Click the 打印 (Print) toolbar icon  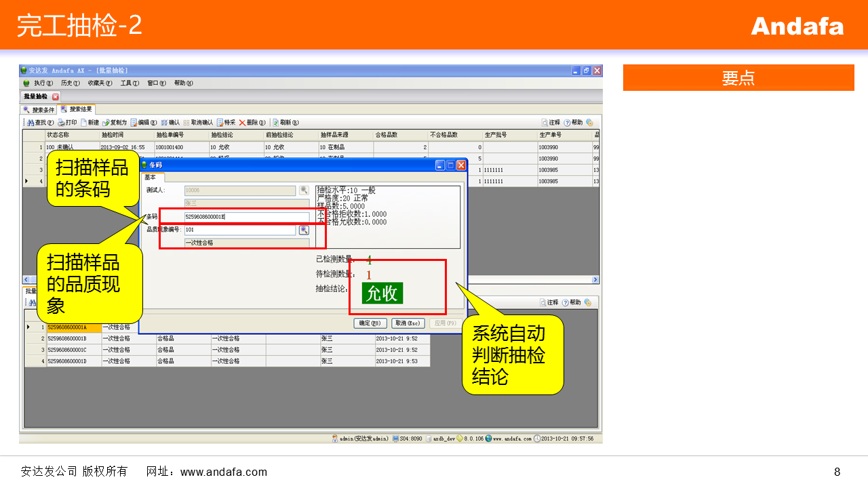point(61,123)
